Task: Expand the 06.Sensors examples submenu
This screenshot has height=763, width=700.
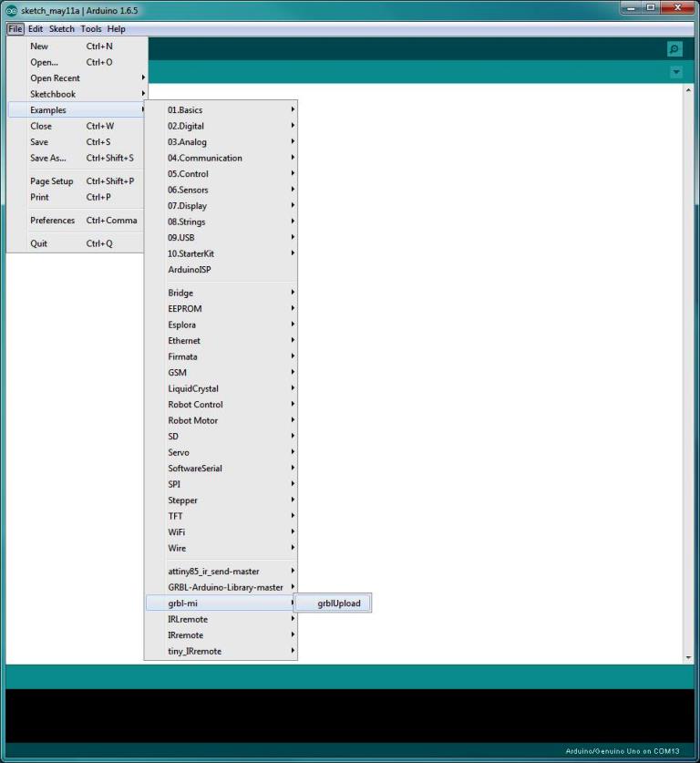Action: point(221,190)
